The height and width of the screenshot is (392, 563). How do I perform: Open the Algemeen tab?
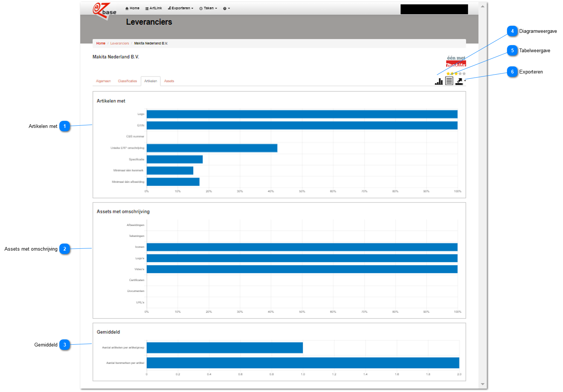click(x=103, y=81)
